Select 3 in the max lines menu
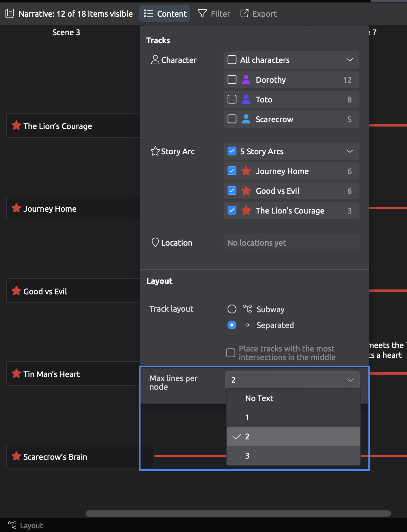The image size is (407, 532). click(x=247, y=456)
